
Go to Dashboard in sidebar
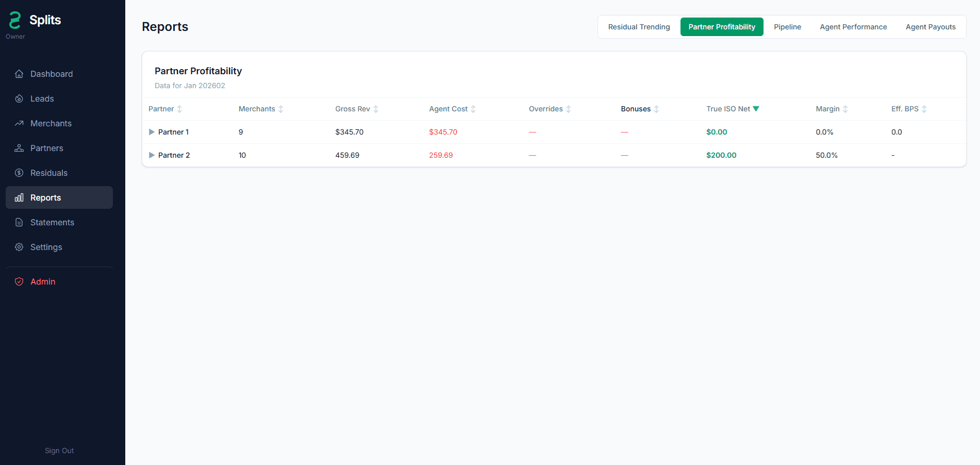click(59, 74)
